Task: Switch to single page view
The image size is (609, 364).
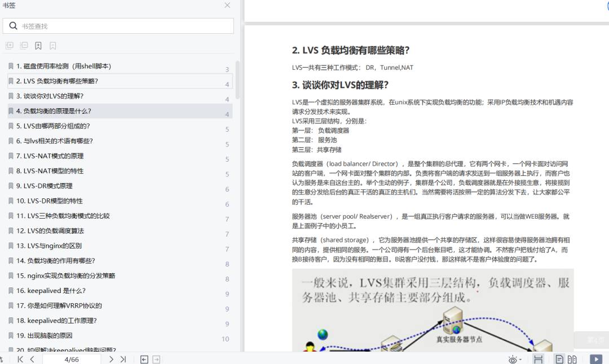Action: tap(559, 359)
